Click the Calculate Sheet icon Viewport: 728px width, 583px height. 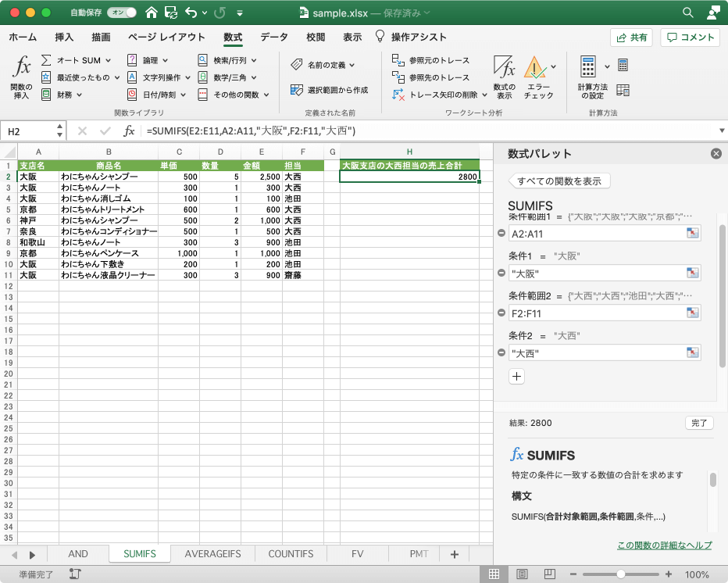click(x=623, y=90)
